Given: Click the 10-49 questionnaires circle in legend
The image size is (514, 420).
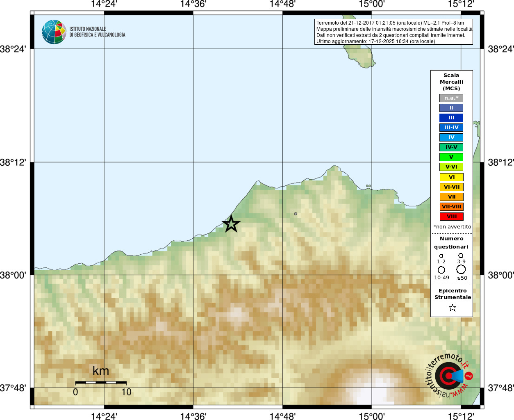Looking at the screenshot, I should (x=441, y=270).
